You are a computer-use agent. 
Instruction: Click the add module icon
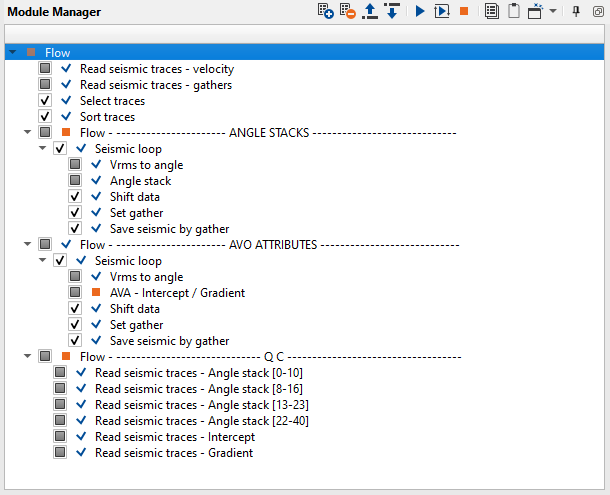tap(325, 11)
